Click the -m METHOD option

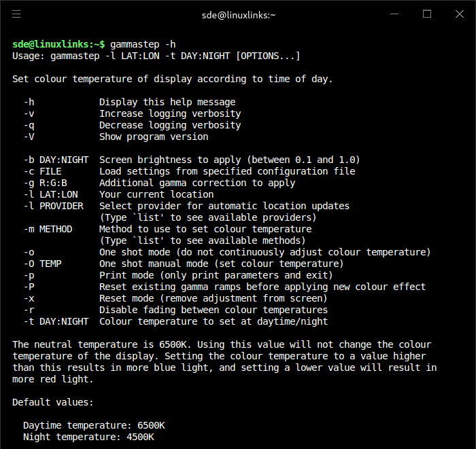[48, 229]
